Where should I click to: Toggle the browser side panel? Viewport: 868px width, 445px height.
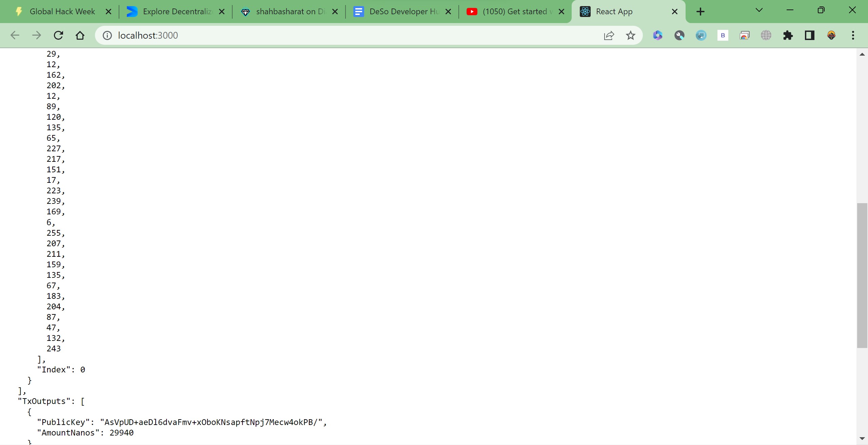tap(809, 35)
